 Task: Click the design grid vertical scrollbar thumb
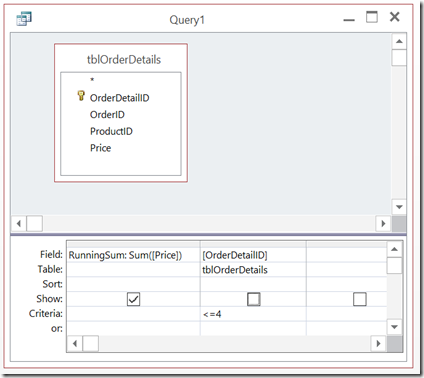pos(394,265)
